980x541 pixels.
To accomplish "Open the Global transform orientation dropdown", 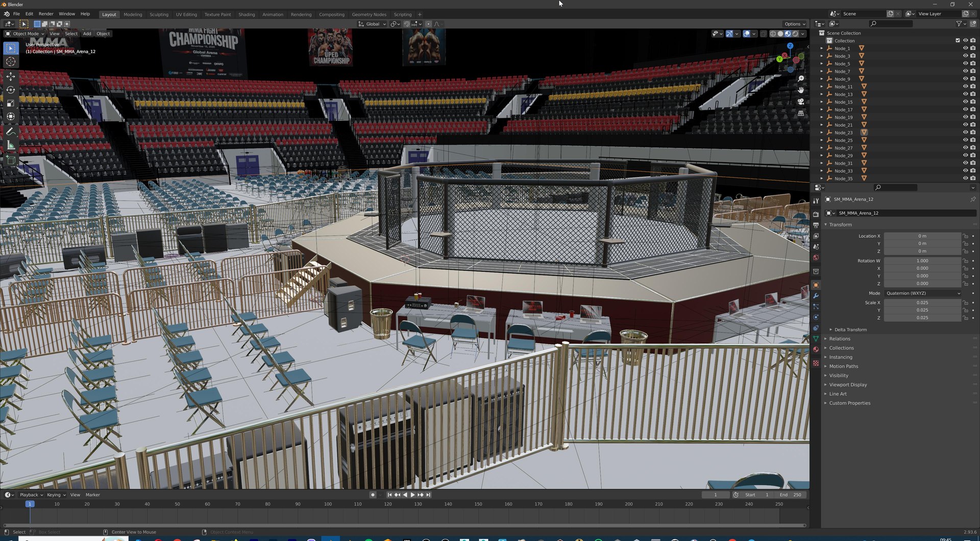I will (x=372, y=24).
